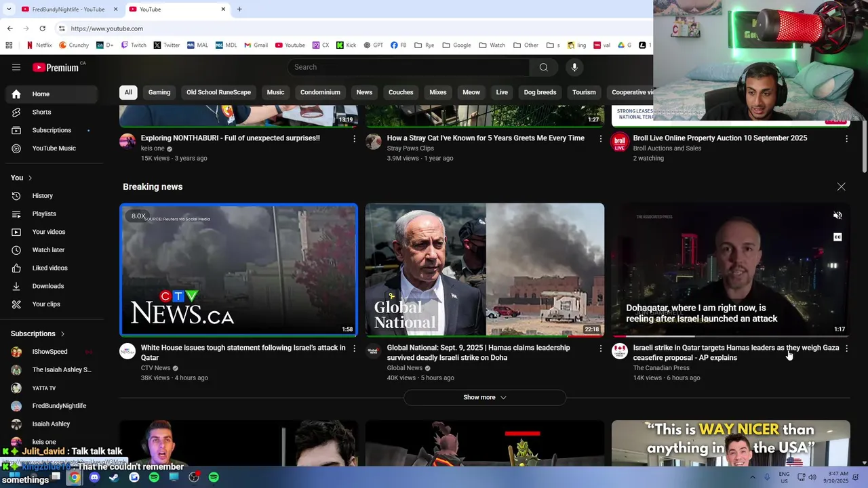Open White House issues tough statement title

coord(243,352)
